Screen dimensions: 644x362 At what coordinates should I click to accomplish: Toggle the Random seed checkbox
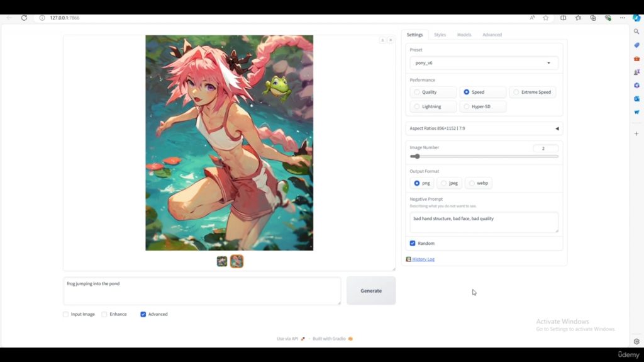click(x=413, y=244)
